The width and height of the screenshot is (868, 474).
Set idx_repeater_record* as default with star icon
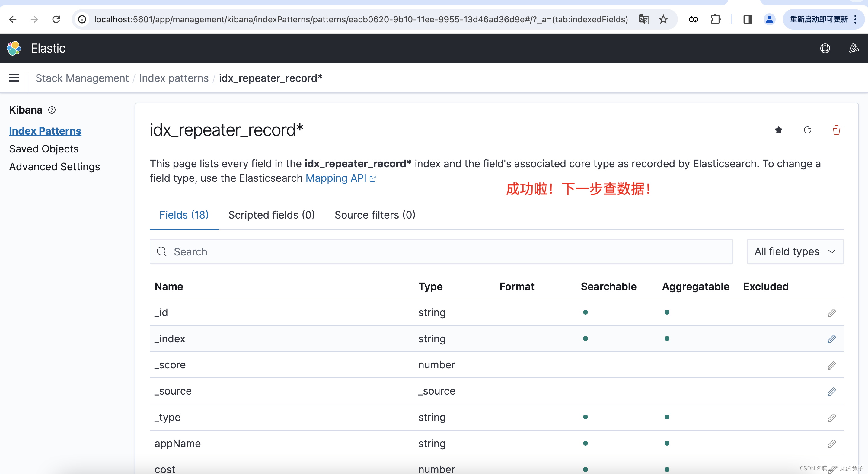tap(778, 130)
